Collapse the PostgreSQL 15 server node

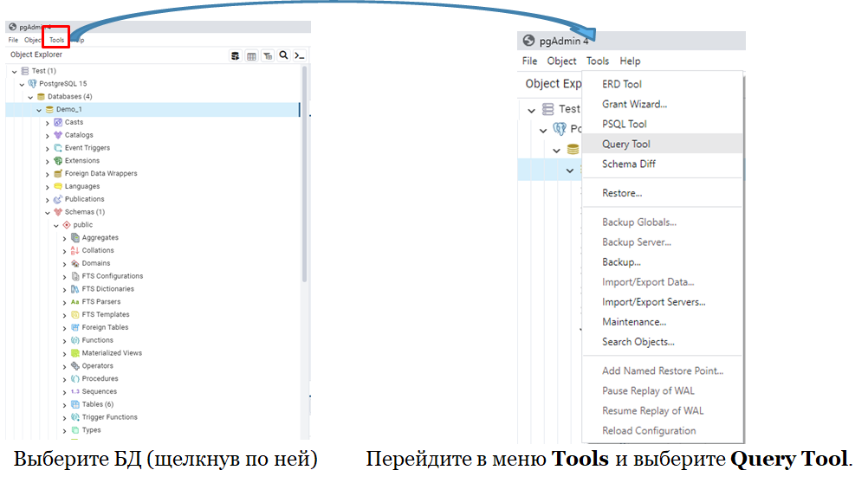[x=23, y=84]
